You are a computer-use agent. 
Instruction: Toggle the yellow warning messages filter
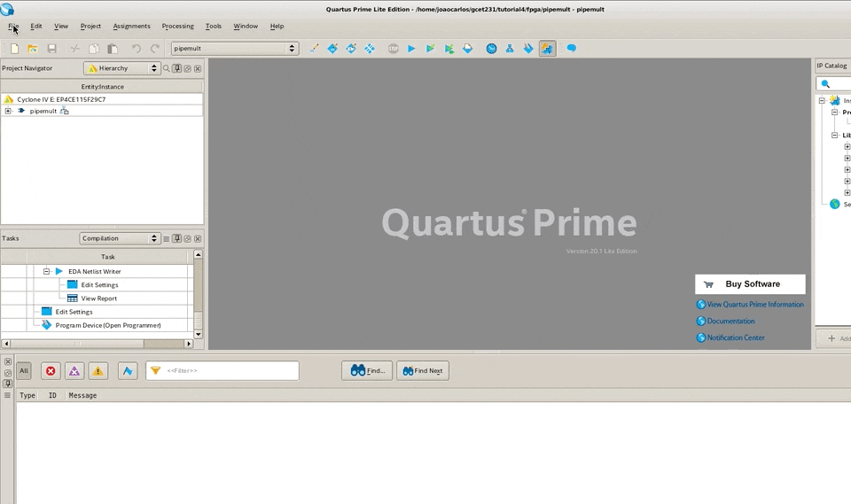[x=98, y=371]
